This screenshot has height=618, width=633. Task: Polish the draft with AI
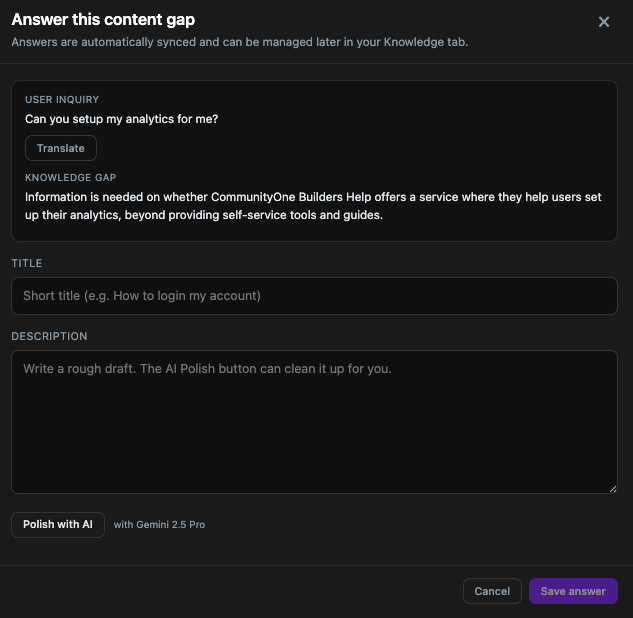[58, 524]
